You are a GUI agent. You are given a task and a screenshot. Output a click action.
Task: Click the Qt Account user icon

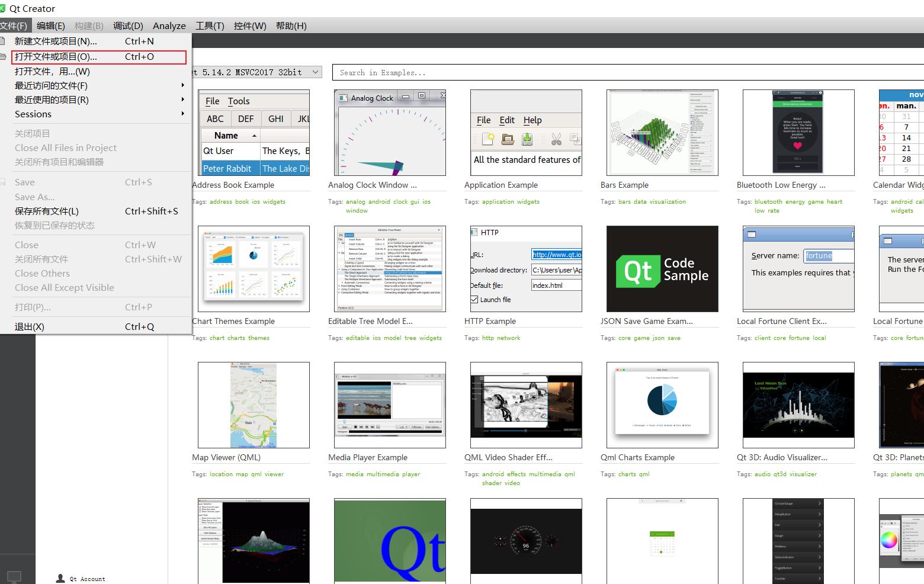tap(60, 578)
